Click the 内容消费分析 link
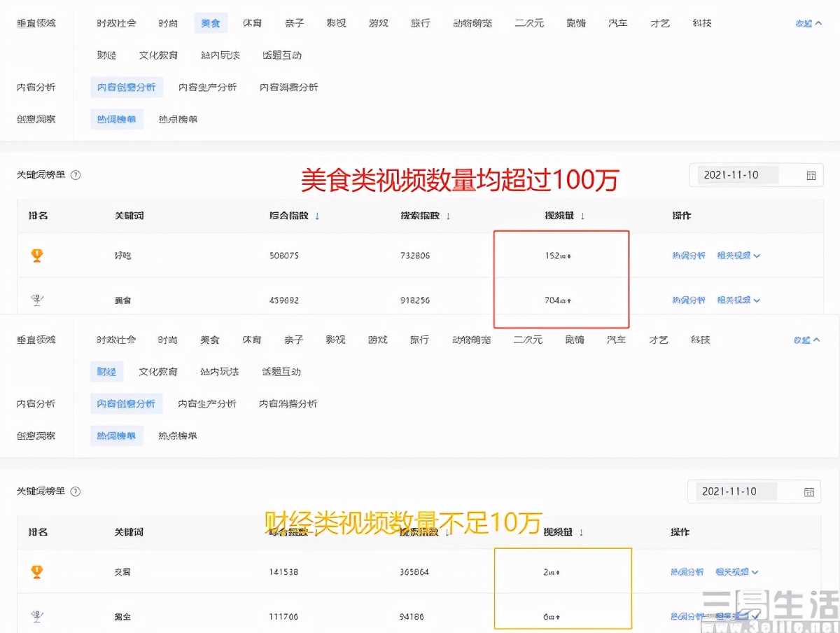 click(288, 87)
